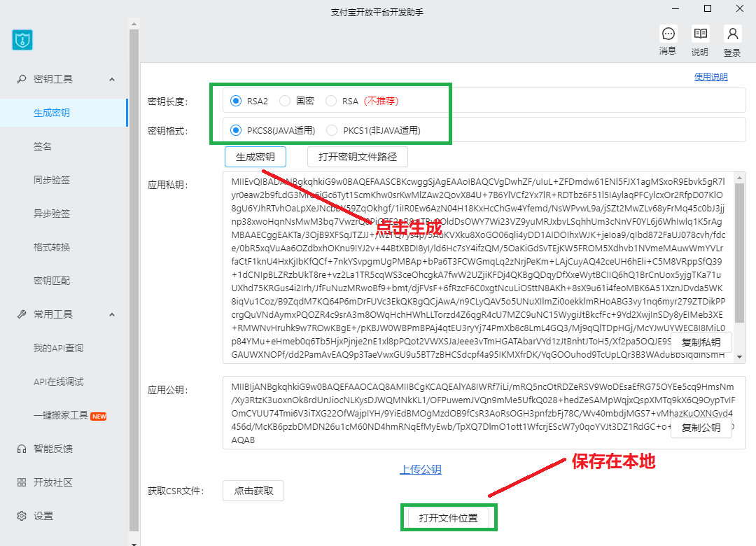Select the RSA2 key length option
The height and width of the screenshot is (546, 756).
point(236,101)
